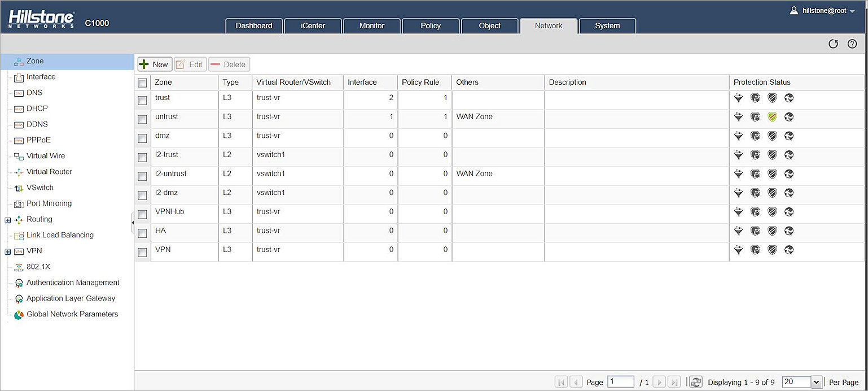The image size is (868, 391).
Task: Open the DHCP configuration page
Action: tap(36, 108)
